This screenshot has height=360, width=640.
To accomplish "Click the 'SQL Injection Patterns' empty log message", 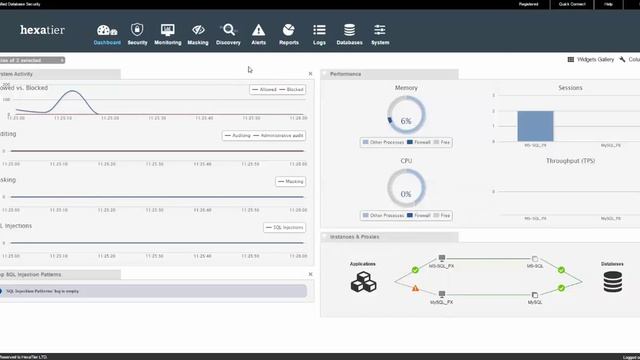I will [153, 291].
